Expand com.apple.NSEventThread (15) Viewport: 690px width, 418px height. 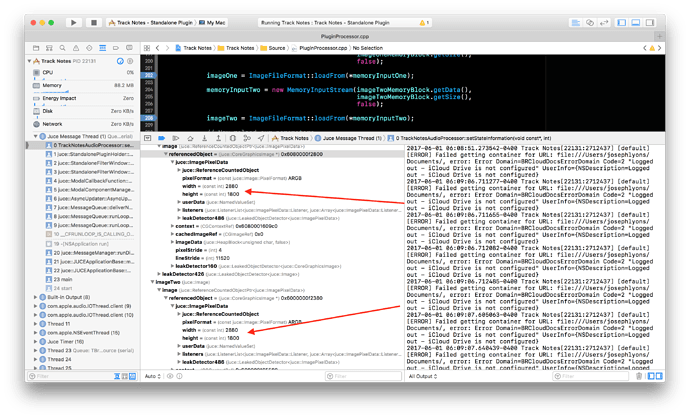[36, 333]
